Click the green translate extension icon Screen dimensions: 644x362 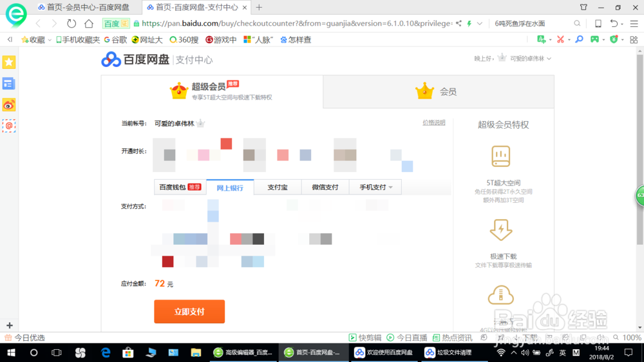click(542, 39)
